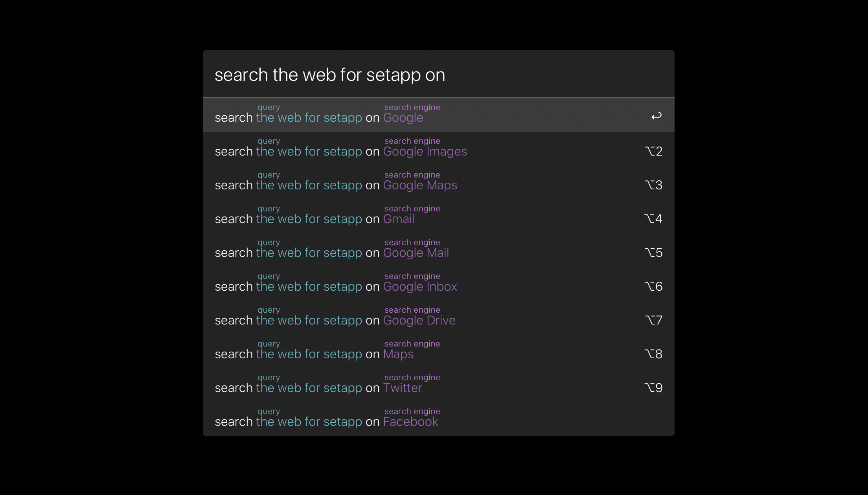Pick the Google Maps search result
This screenshot has height=495, width=868.
point(439,183)
